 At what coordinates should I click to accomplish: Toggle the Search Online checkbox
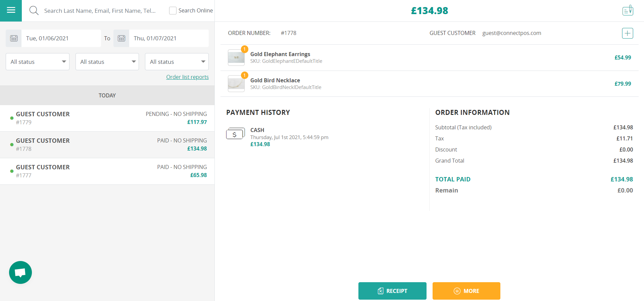coord(173,10)
